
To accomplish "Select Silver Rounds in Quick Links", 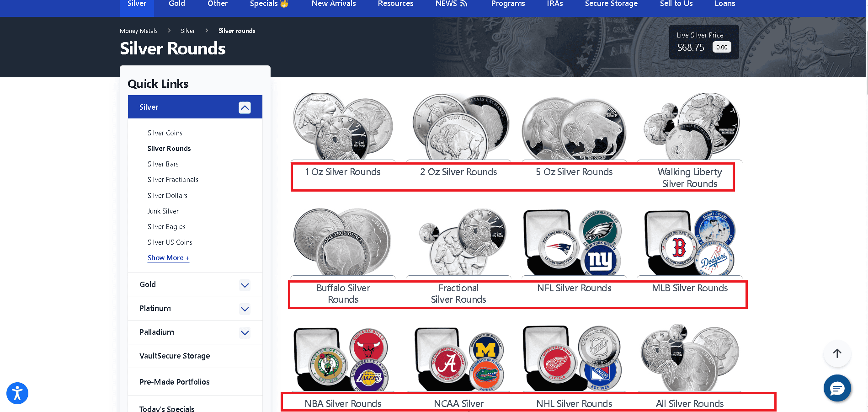I will pos(169,149).
